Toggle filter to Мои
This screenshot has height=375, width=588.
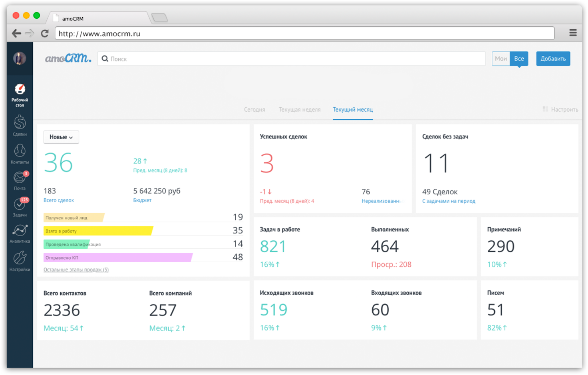click(x=501, y=59)
